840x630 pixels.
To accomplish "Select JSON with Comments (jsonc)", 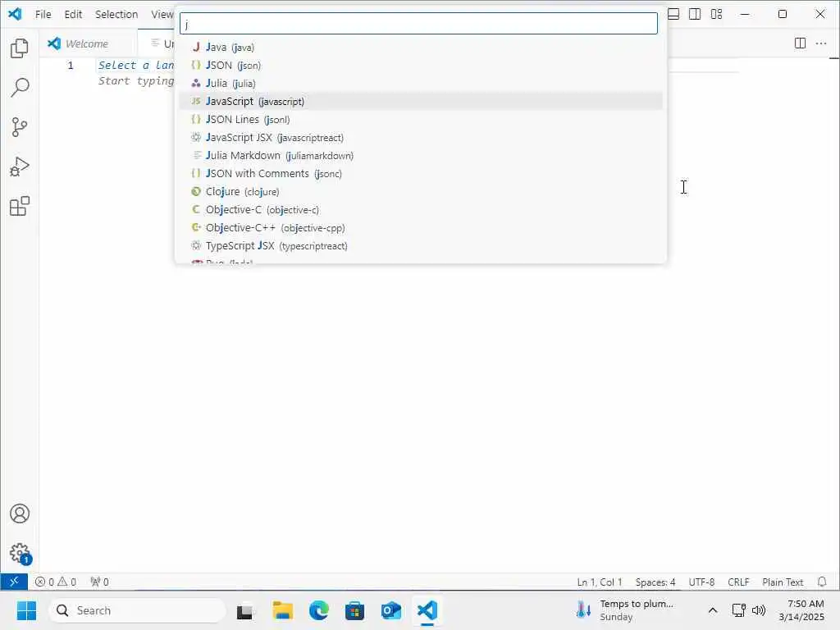I will pos(421,174).
